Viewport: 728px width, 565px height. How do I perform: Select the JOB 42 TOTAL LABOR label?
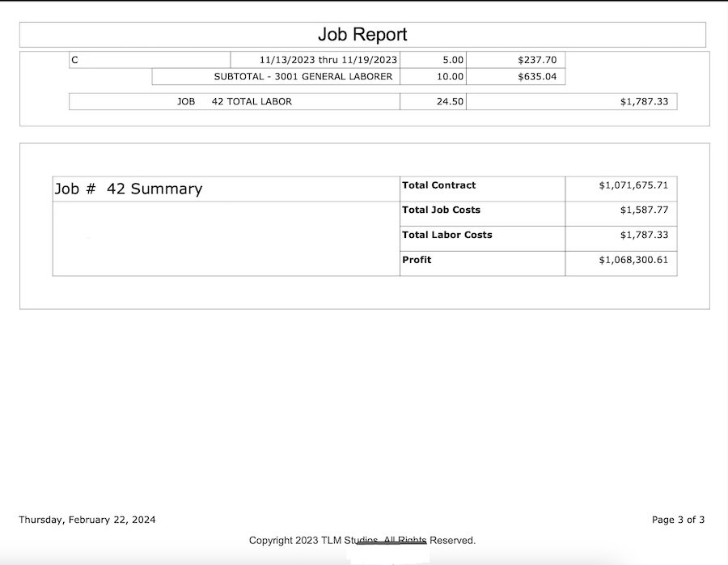pos(235,102)
